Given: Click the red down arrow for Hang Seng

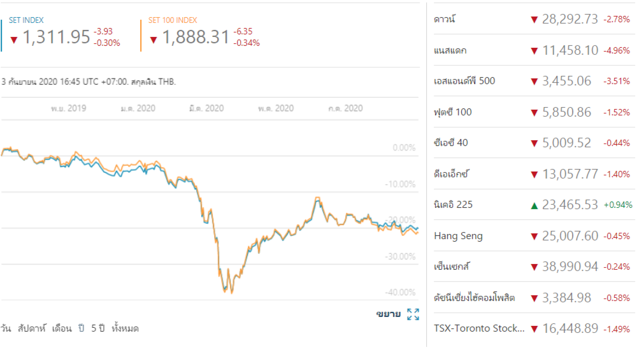Looking at the screenshot, I should (534, 236).
